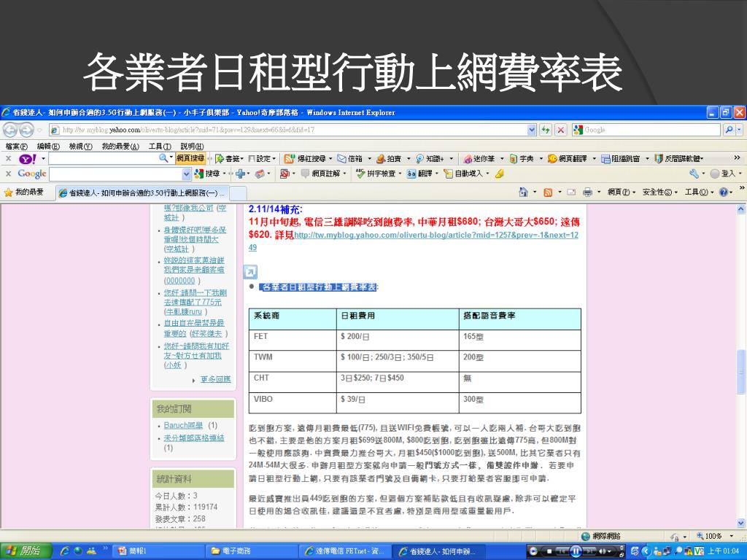
Task: Open 信箱 mail icon in Yahoo toolbar
Action: [x=341, y=158]
